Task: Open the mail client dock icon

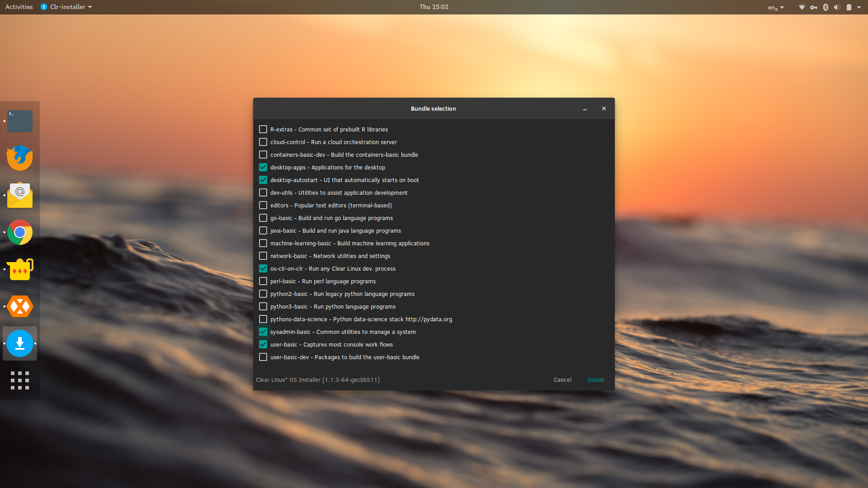Action: coord(20,195)
